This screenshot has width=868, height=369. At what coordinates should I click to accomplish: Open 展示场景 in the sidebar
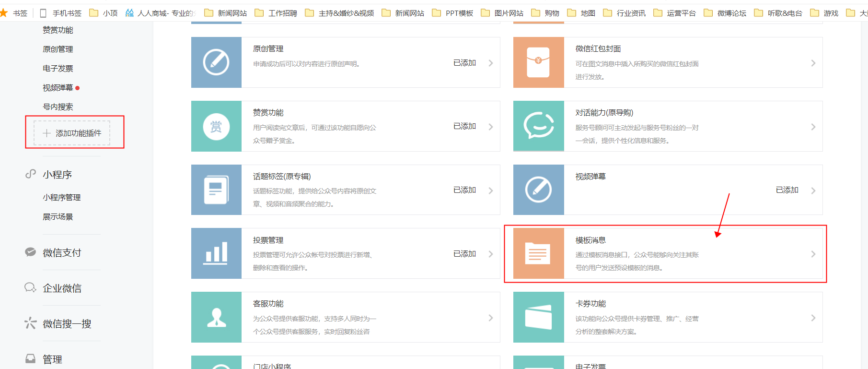(x=58, y=217)
